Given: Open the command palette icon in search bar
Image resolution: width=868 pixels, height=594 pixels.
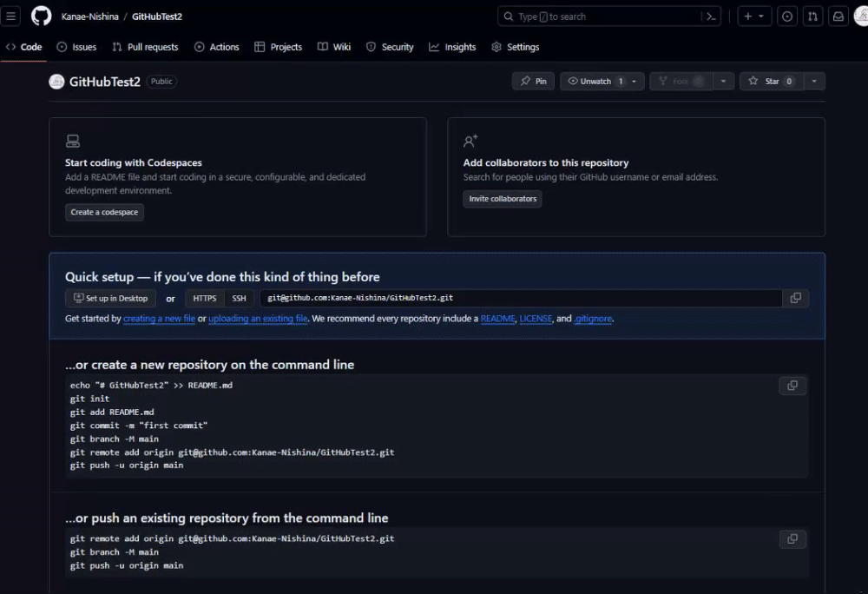Looking at the screenshot, I should click(712, 16).
